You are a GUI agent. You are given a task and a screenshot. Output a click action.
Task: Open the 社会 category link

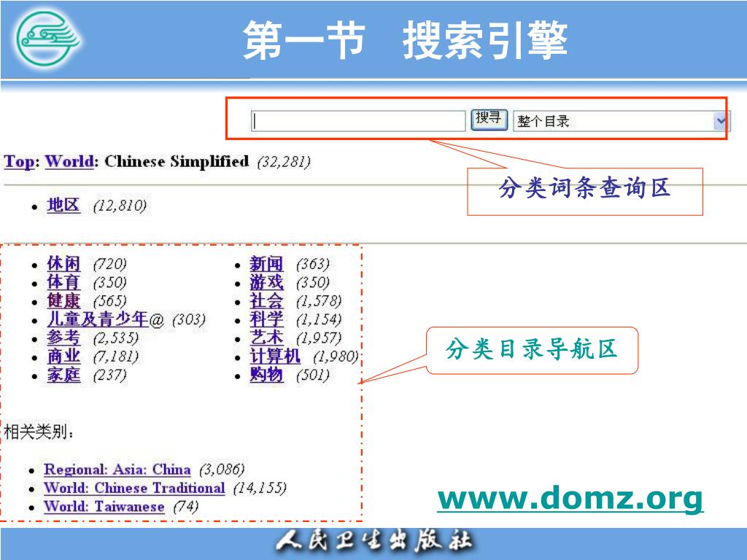tap(266, 300)
